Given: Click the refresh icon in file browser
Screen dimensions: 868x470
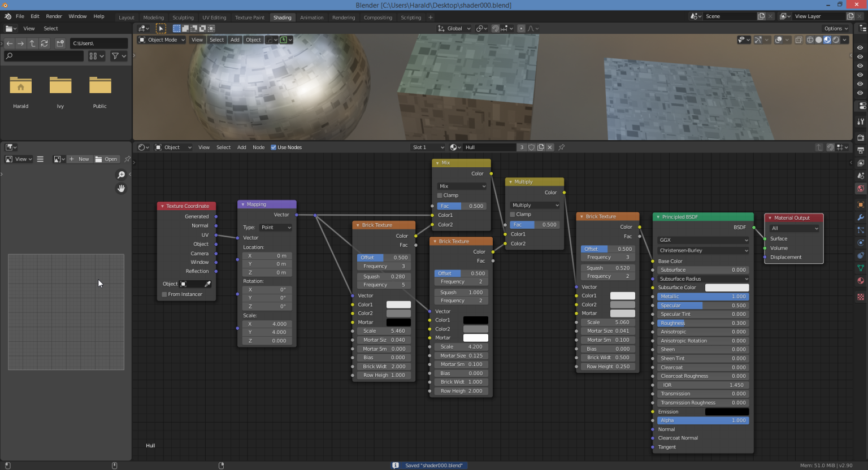Looking at the screenshot, I should click(44, 43).
